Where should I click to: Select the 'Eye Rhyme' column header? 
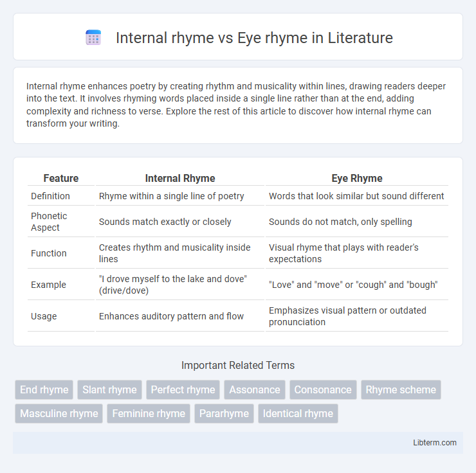click(357, 178)
